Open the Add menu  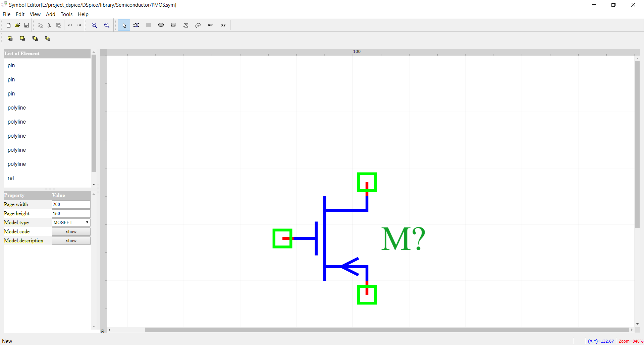50,14
